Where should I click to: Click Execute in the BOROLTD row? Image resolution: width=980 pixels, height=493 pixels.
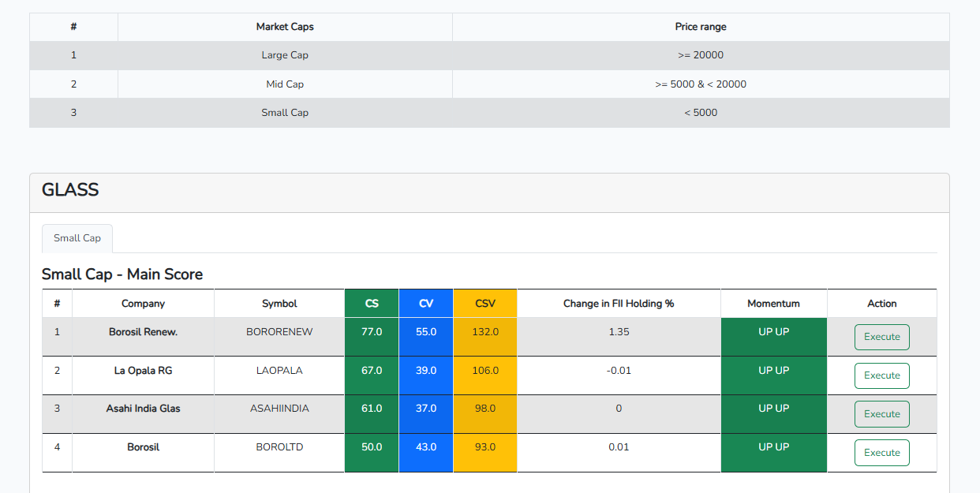(882, 453)
